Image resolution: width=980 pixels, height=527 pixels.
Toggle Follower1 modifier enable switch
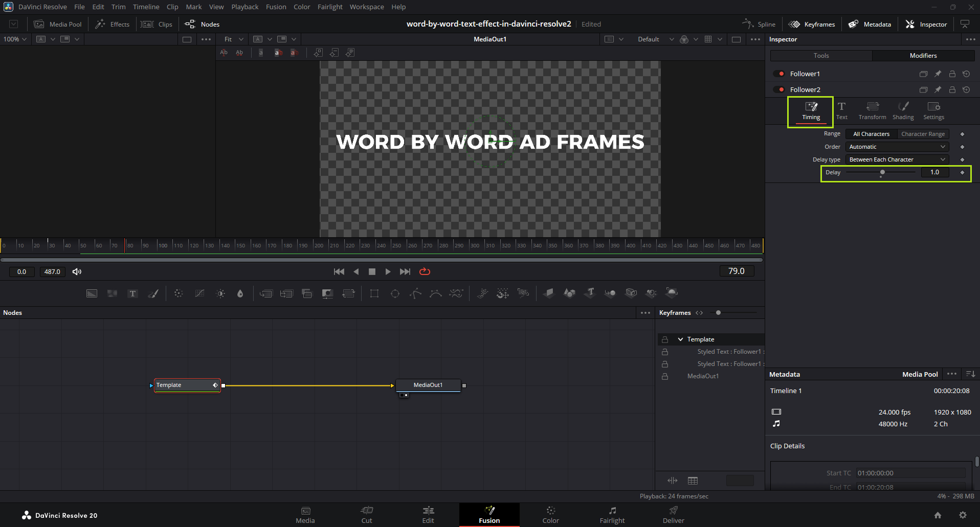(778, 74)
